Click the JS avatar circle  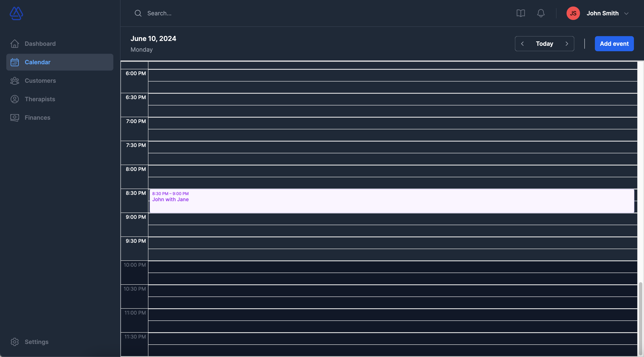tap(573, 13)
